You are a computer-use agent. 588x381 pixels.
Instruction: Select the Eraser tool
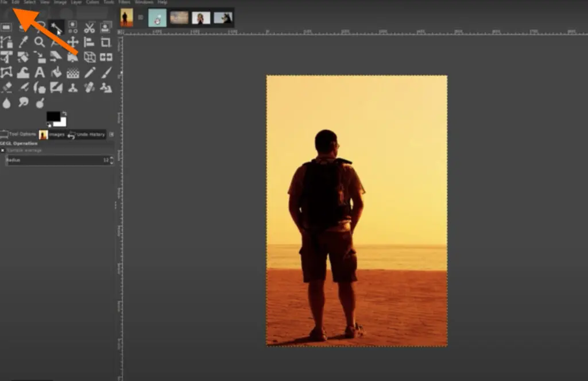click(x=6, y=87)
